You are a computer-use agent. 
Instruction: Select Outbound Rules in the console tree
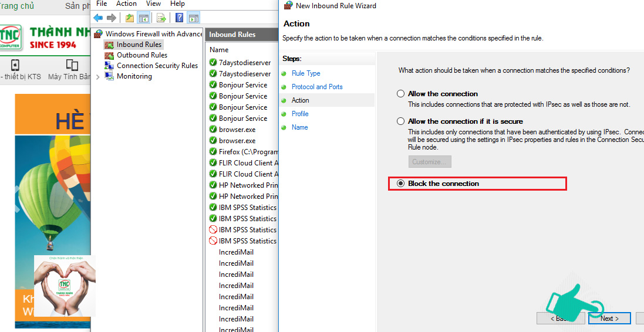click(141, 55)
